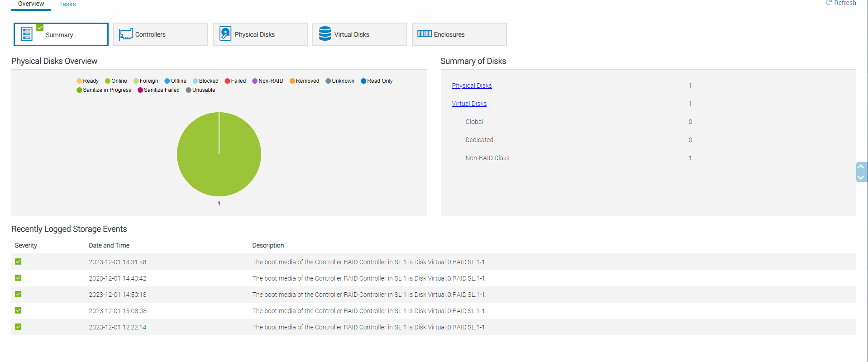The width and height of the screenshot is (868, 362).
Task: Click the Dedicated hot spare label
Action: pyautogui.click(x=479, y=140)
